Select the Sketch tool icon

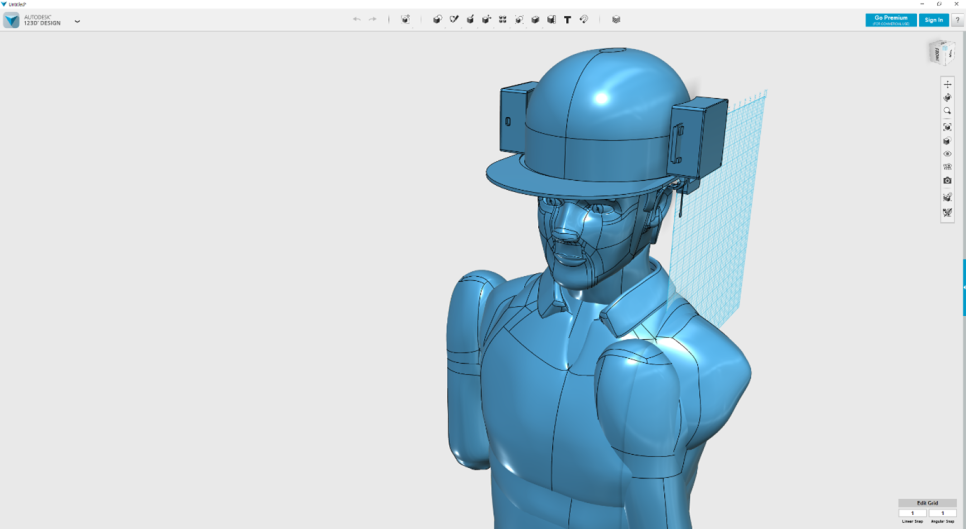pyautogui.click(x=454, y=19)
